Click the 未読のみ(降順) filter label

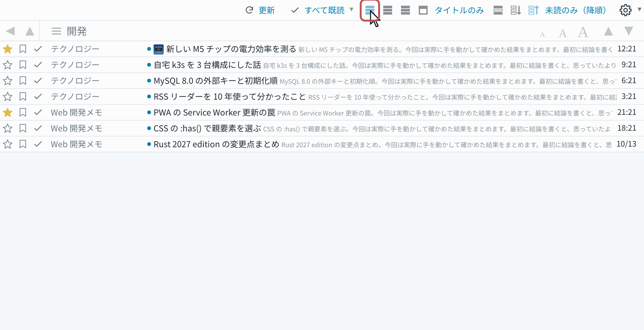point(575,10)
